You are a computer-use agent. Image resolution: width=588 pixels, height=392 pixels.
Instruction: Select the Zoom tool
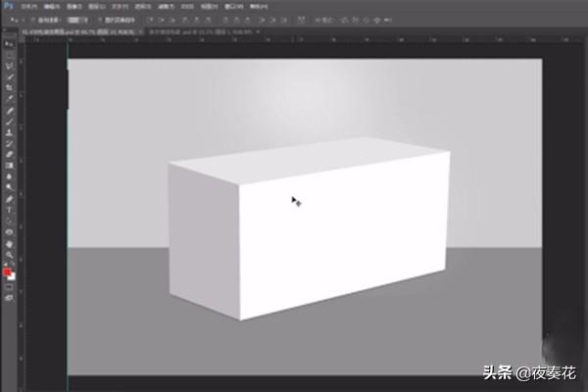pos(10,255)
